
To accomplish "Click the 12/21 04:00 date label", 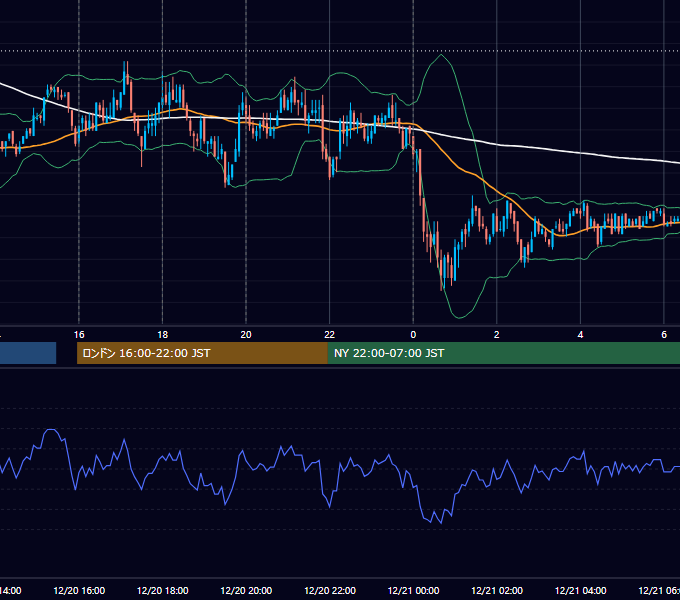I will tap(581, 590).
